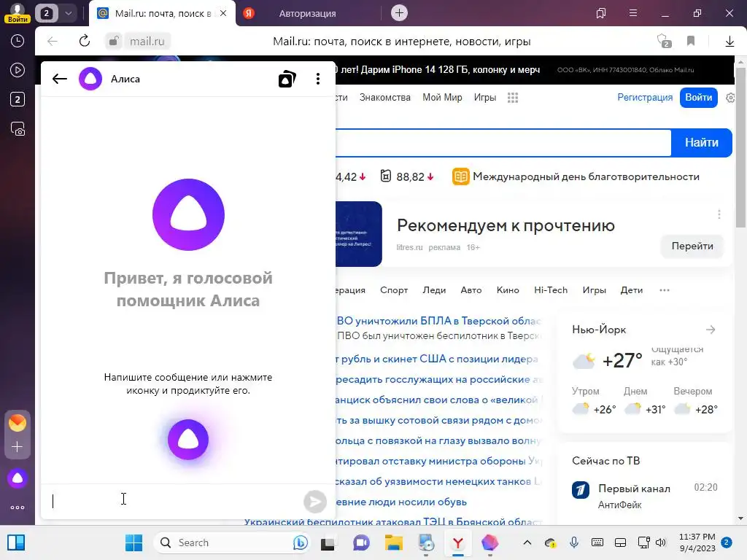Open the Windows Start button
The image size is (747, 560).
(x=134, y=542)
